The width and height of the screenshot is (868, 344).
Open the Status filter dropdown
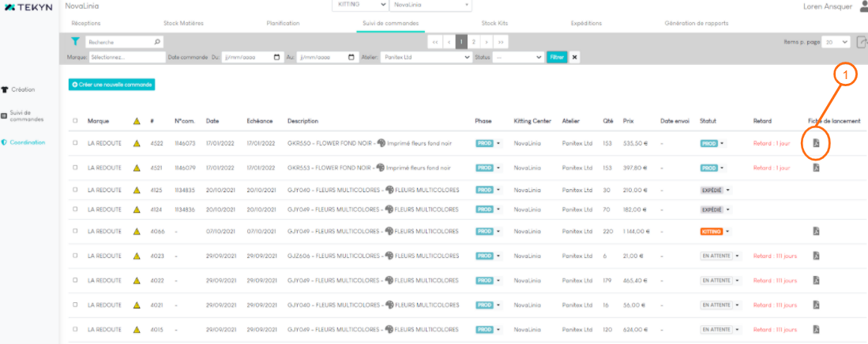pos(539,57)
